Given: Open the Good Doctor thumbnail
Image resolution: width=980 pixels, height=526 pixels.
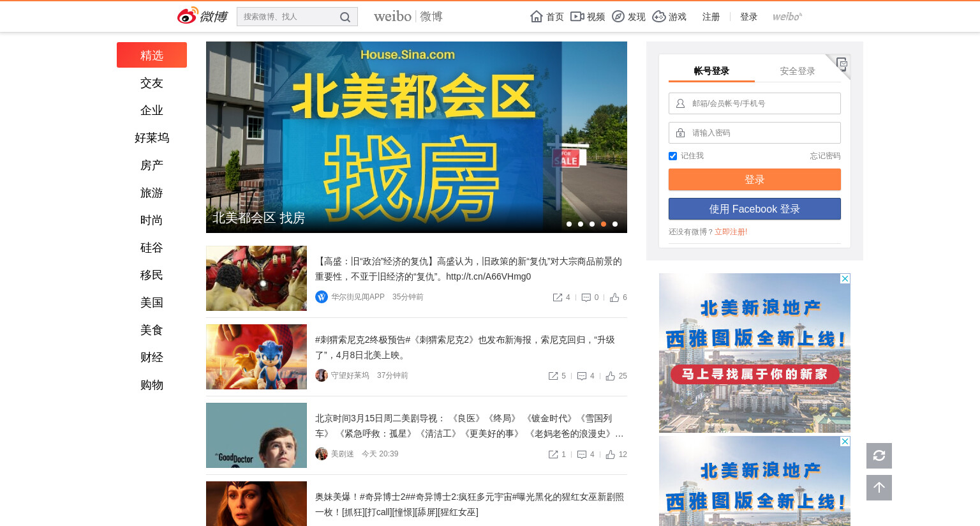Looking at the screenshot, I should pos(256,435).
